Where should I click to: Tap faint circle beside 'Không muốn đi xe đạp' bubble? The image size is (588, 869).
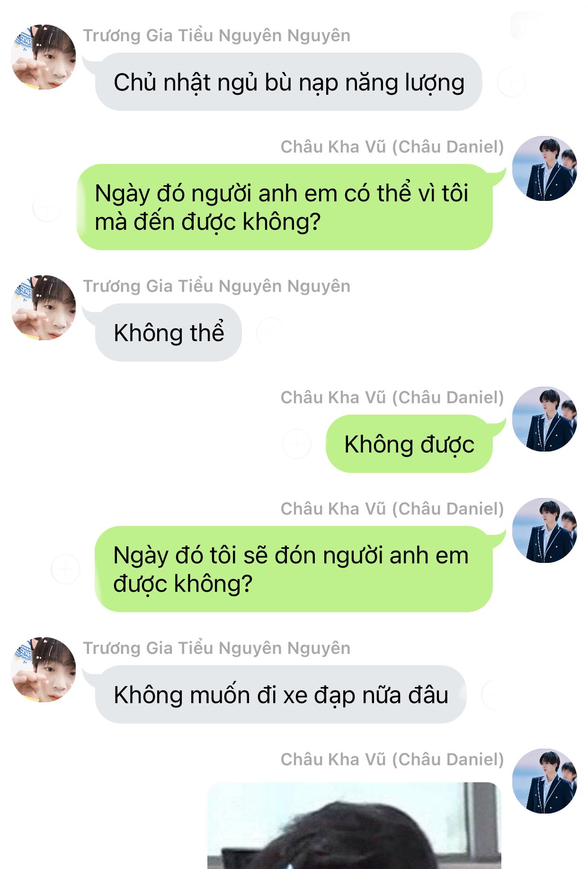[495, 695]
